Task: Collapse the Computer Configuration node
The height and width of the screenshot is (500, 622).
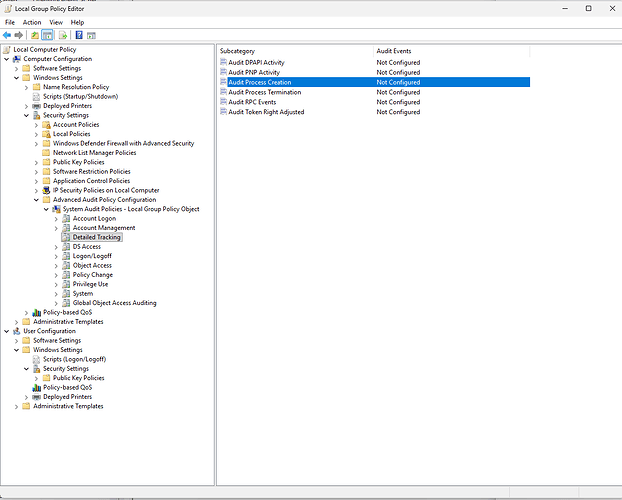Action: pos(7,59)
